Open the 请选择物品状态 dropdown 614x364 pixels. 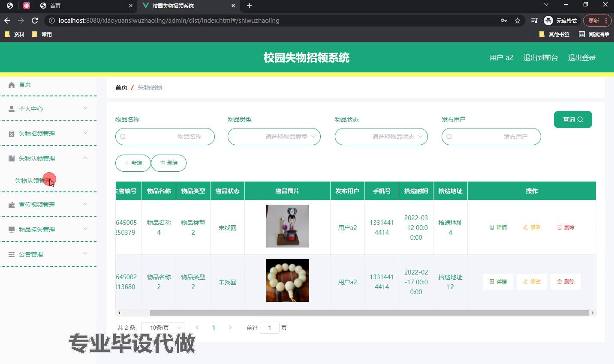[x=381, y=137]
